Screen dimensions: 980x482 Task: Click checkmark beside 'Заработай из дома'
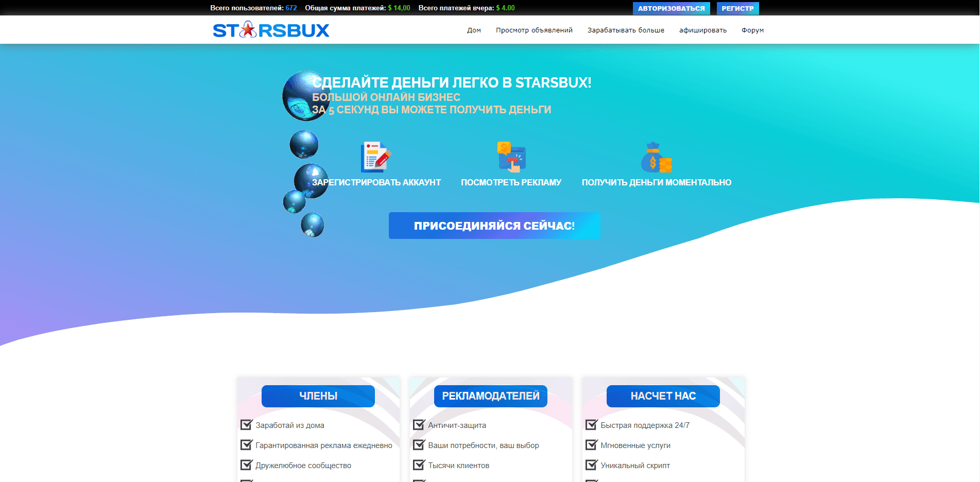tap(247, 425)
